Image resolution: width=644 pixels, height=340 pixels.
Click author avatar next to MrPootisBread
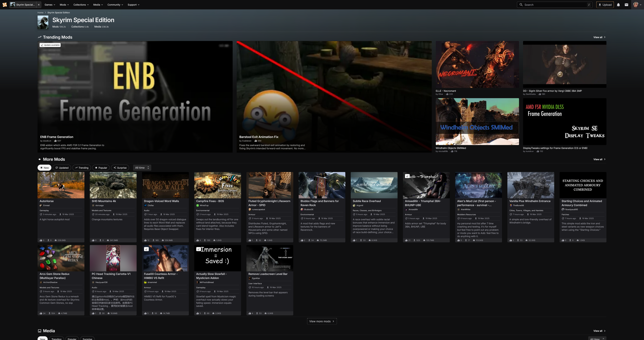[197, 282]
